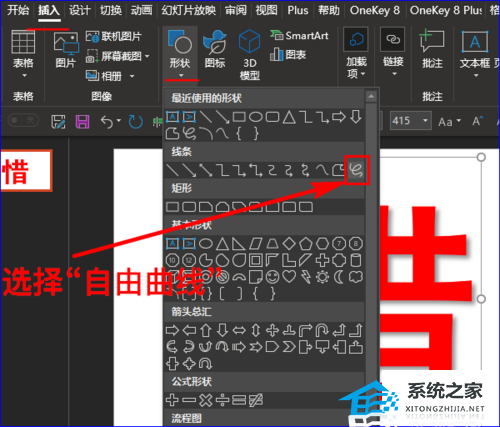
Task: Select the cylinder shape
Action: coord(356,260)
